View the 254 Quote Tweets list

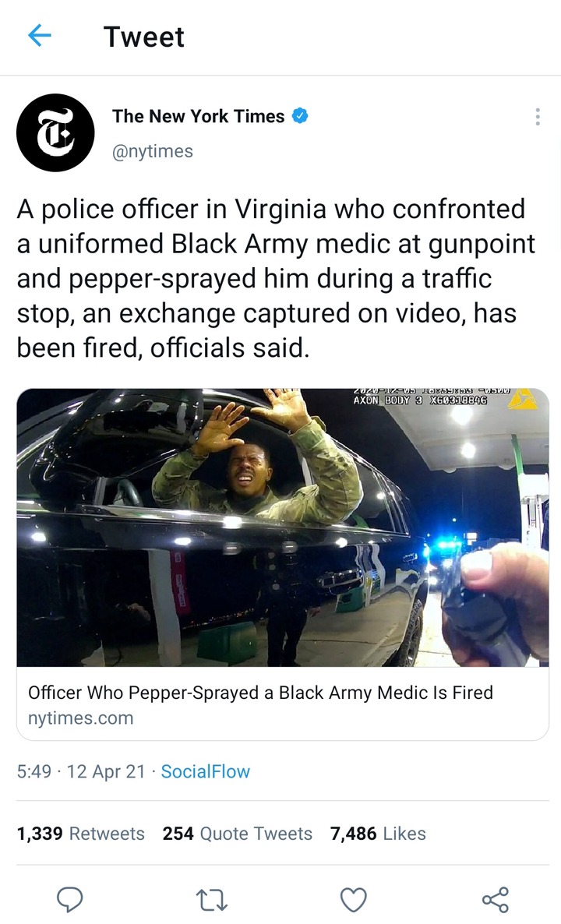(238, 834)
